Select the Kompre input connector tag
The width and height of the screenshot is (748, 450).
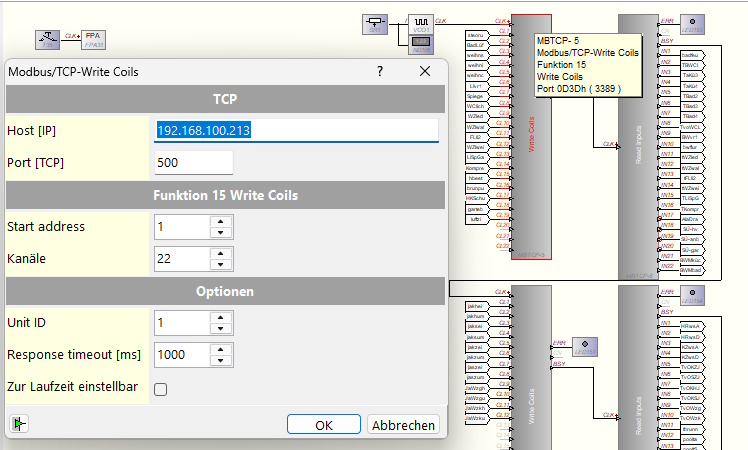click(477, 168)
